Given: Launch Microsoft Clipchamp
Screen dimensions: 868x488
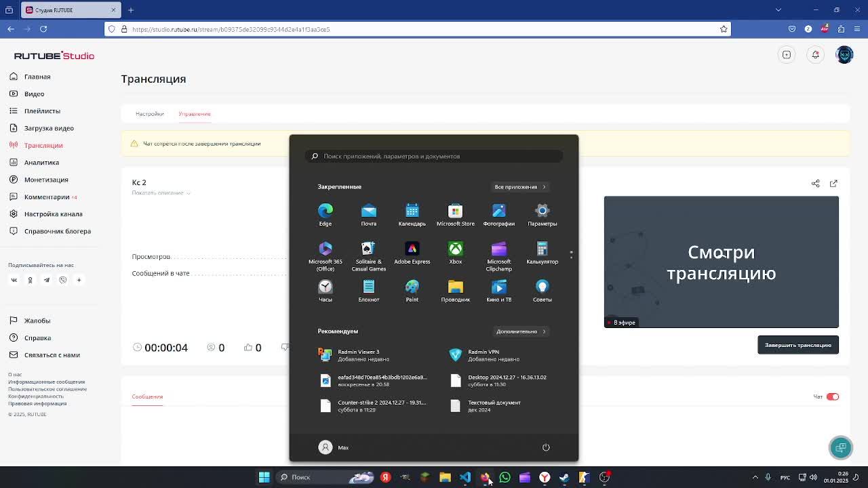Looking at the screenshot, I should (499, 256).
